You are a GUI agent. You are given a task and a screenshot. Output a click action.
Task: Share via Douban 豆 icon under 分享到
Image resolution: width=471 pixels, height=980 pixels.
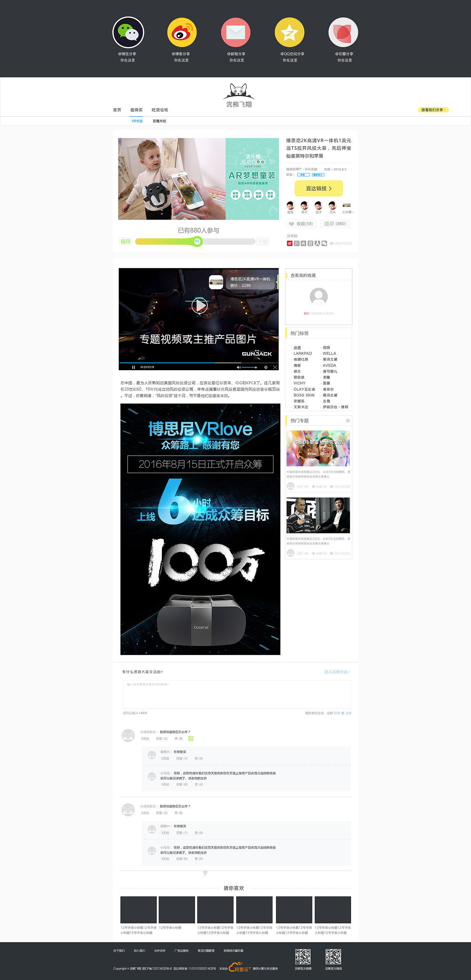pyautogui.click(x=311, y=244)
